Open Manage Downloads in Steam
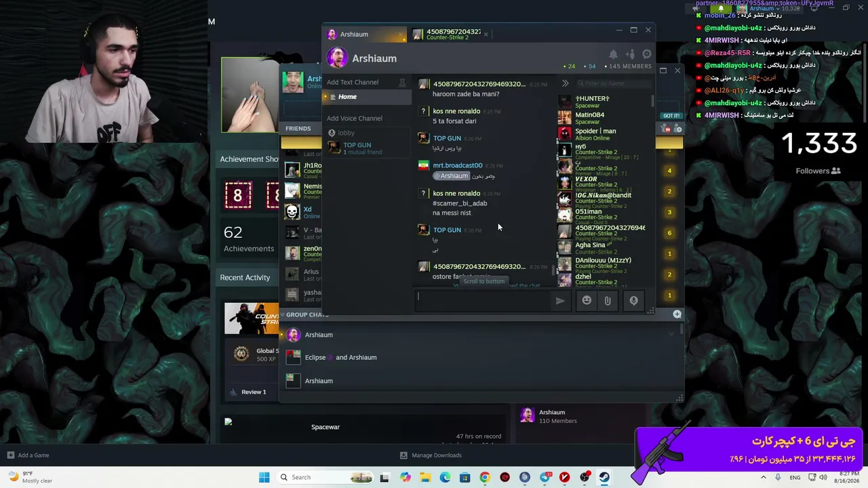868x488 pixels. (431, 455)
